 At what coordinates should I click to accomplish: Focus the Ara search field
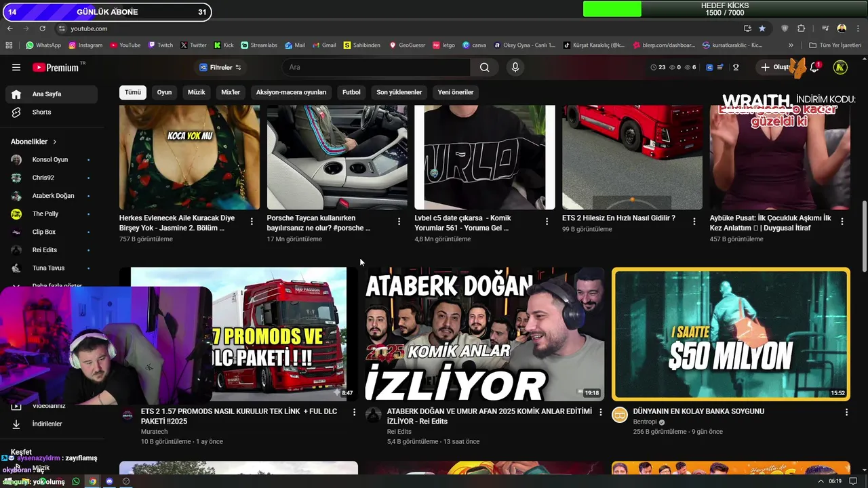(x=376, y=67)
